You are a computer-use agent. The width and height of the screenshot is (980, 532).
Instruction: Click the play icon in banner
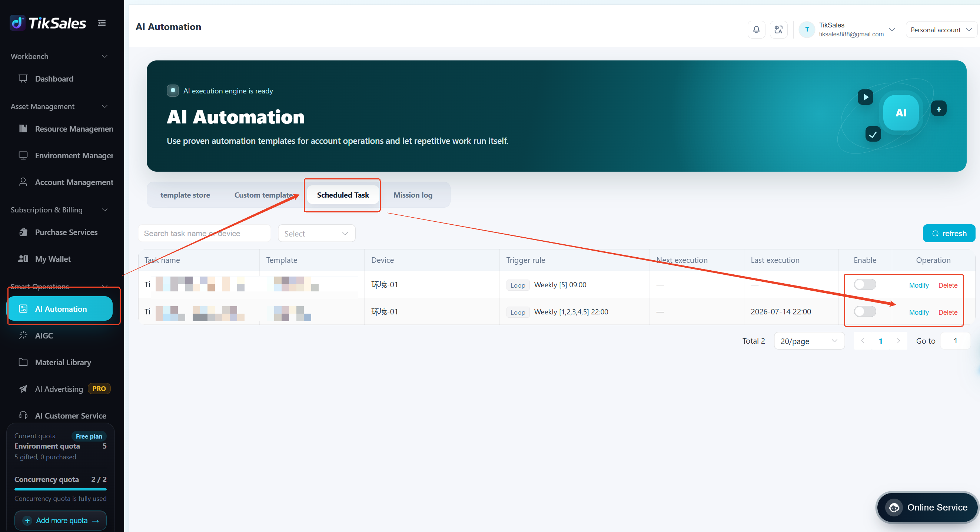tap(865, 97)
